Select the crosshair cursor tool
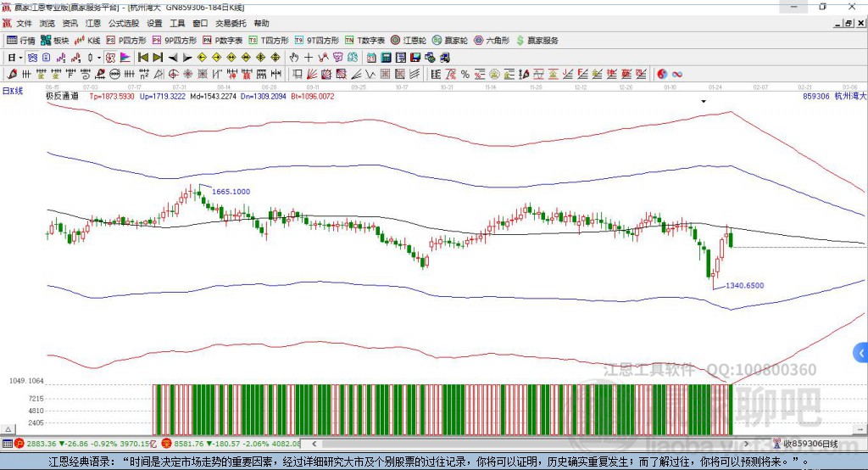868x470 pixels. 309,58
